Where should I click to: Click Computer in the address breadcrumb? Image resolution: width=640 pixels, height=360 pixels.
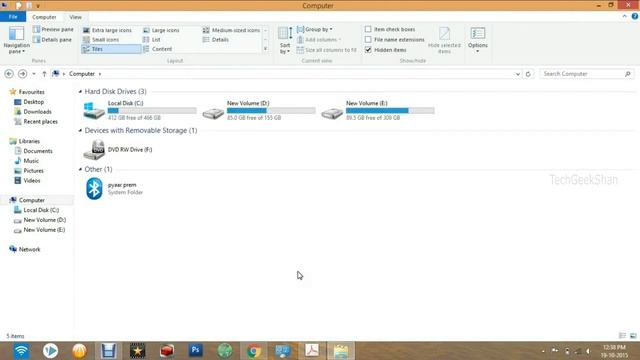82,74
